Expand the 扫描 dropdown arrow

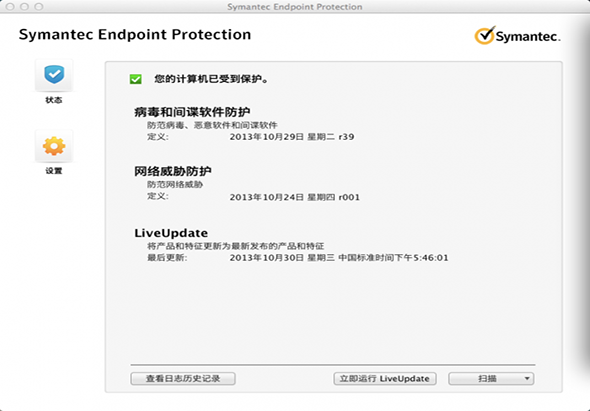pyautogui.click(x=527, y=379)
